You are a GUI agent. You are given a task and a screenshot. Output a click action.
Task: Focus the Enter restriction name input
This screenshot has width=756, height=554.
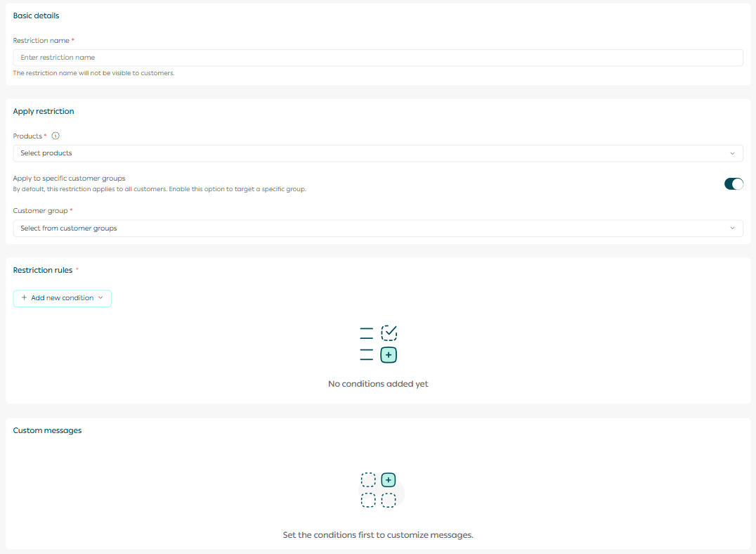tap(377, 58)
